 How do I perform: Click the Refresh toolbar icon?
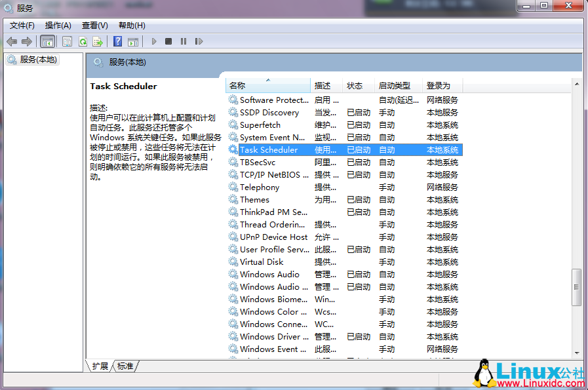(83, 41)
